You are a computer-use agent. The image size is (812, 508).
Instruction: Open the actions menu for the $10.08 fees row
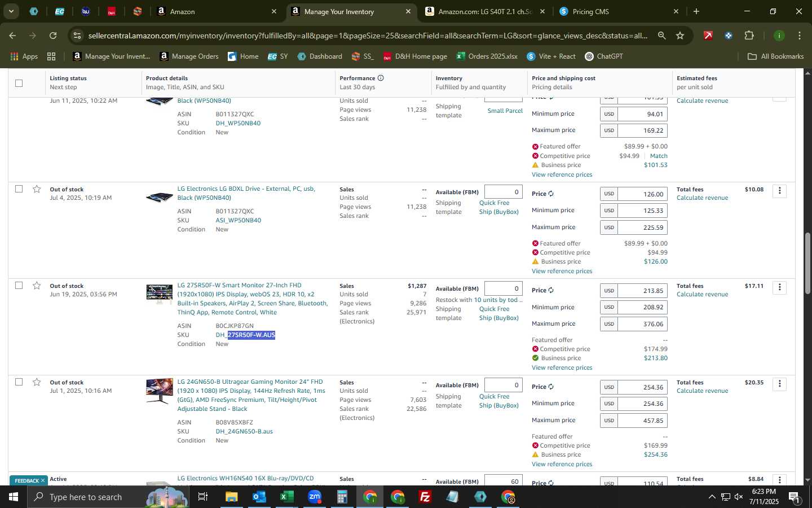[779, 191]
